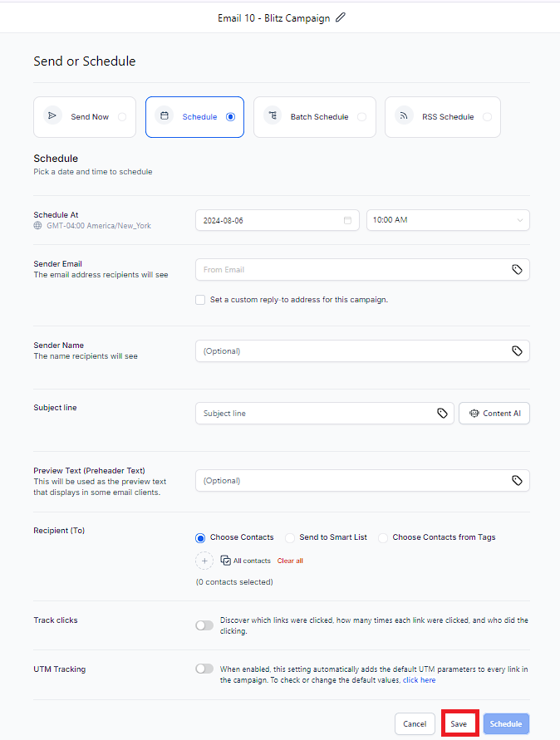Click tag icon in Preview Text field
Viewport: 560px width, 740px height.
tap(517, 480)
